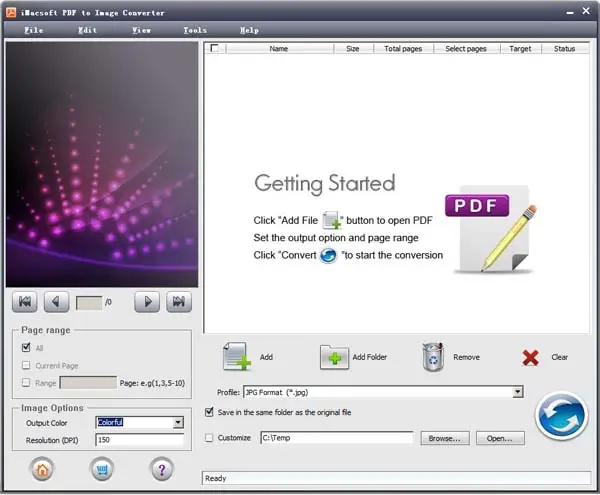Minimize the converter window
The image size is (600, 495).
(x=570, y=12)
